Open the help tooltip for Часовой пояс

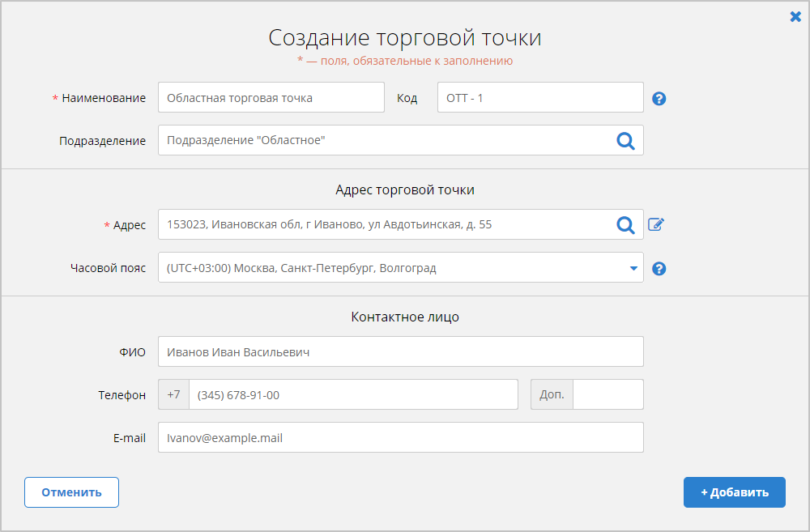click(x=659, y=269)
